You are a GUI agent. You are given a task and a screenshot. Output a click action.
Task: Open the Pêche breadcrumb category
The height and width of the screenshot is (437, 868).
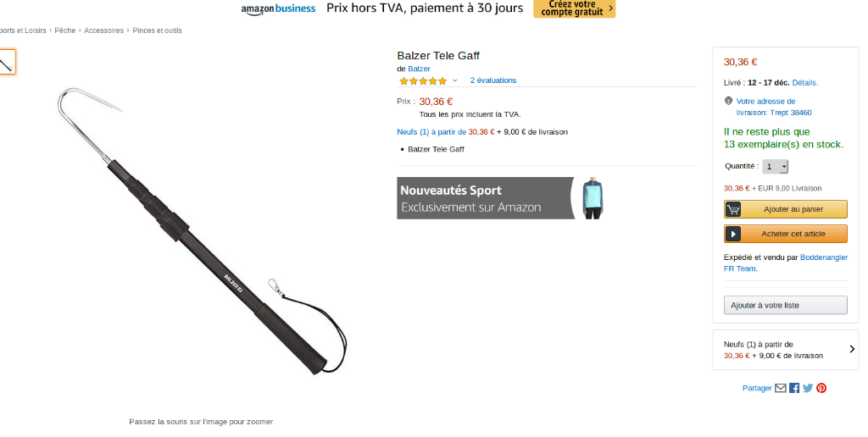(64, 30)
